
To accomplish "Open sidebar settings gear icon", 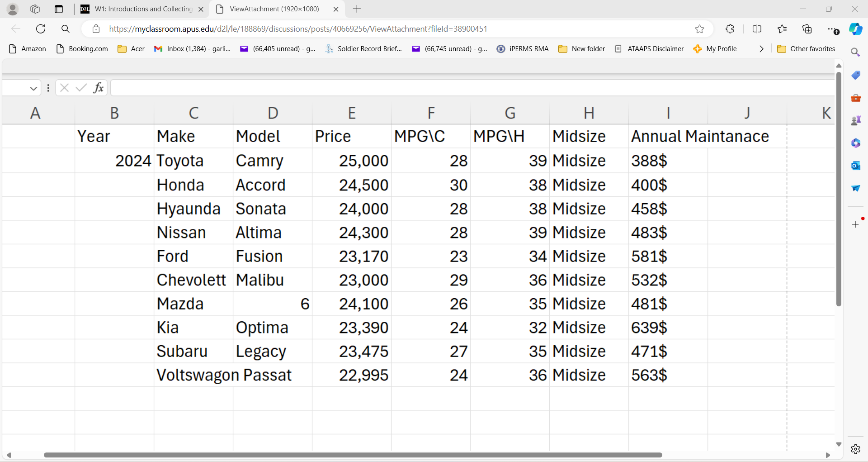I will 855,449.
